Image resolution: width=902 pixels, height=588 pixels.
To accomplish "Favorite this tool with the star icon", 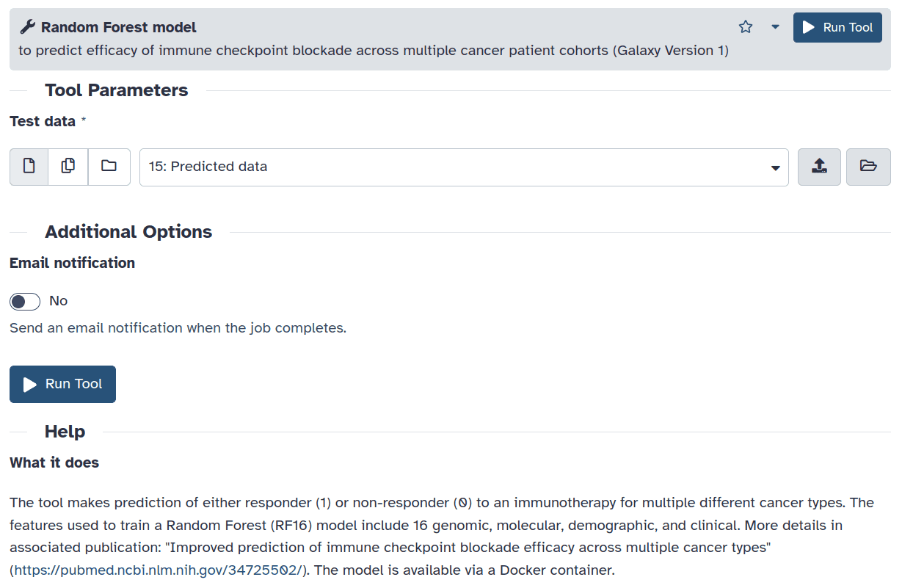I will click(746, 27).
